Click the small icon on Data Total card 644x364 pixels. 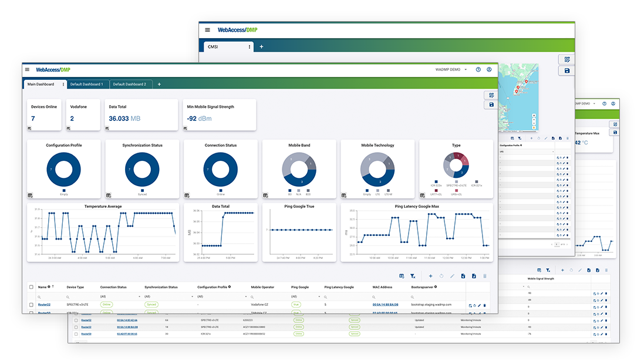pos(107,129)
